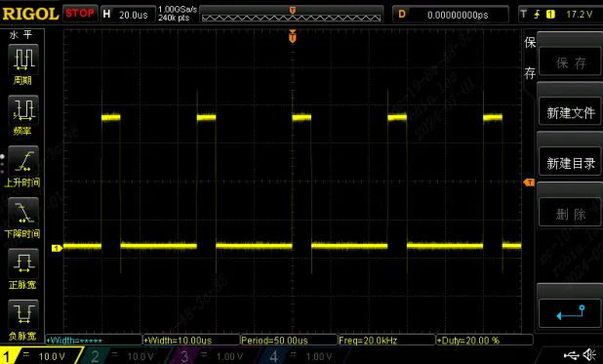Click the blue return arrow button

(570, 313)
